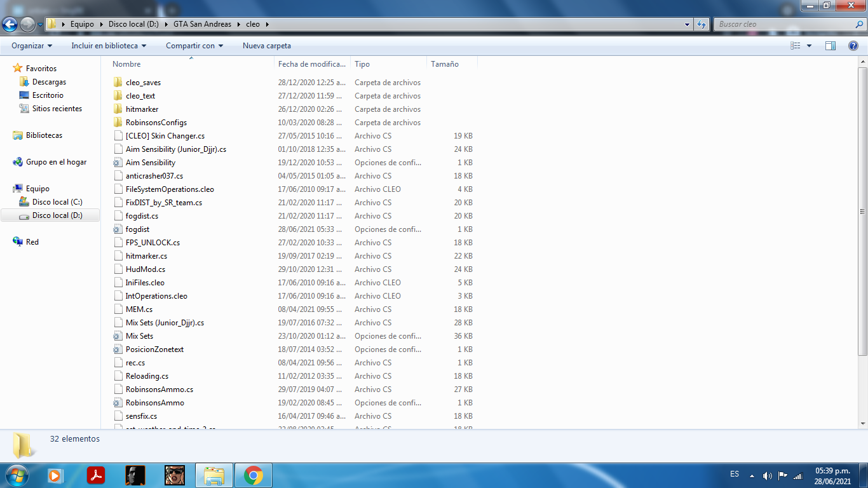Screen dimensions: 868x488
Task: Open 'Sitios recientes' in navigation pane
Action: point(57,109)
